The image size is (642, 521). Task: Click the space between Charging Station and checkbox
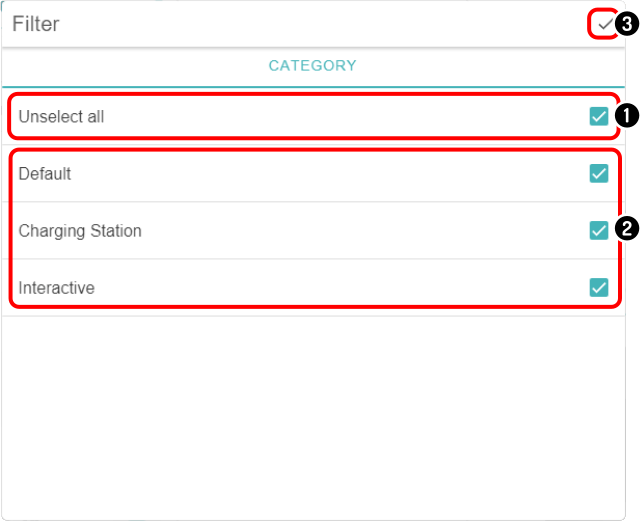coord(366,230)
